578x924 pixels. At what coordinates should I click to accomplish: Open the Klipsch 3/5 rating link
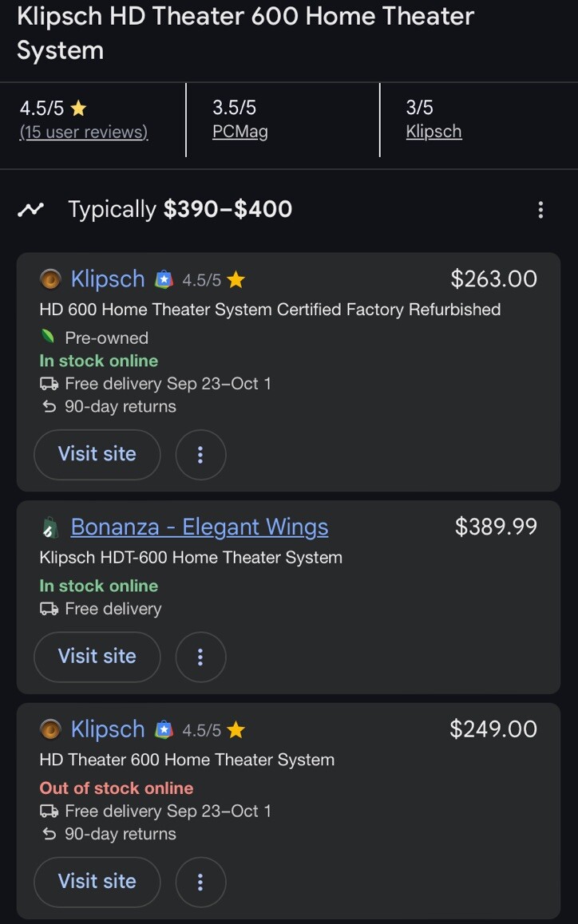coord(433,132)
